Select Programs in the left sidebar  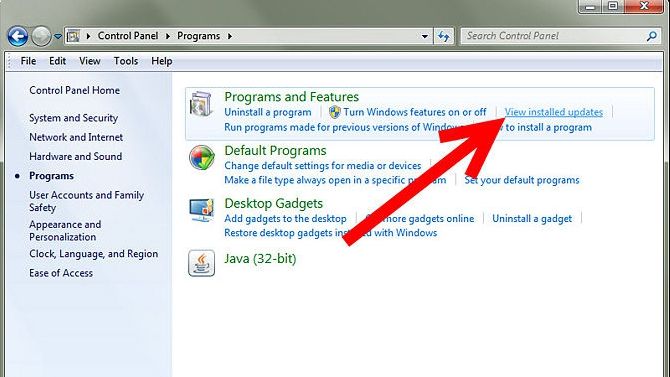coord(51,176)
